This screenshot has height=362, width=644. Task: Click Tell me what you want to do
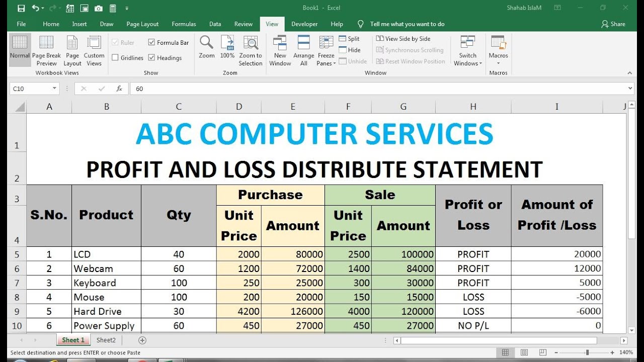[x=408, y=24]
